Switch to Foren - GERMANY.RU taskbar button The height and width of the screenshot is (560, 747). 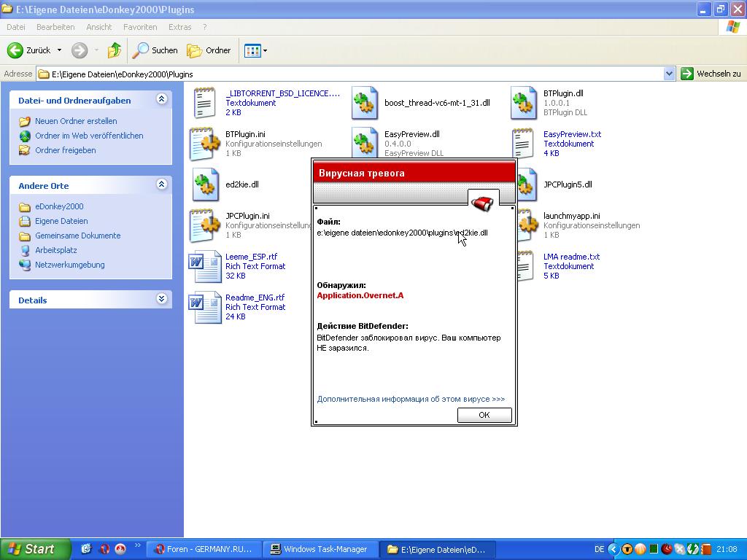click(204, 549)
